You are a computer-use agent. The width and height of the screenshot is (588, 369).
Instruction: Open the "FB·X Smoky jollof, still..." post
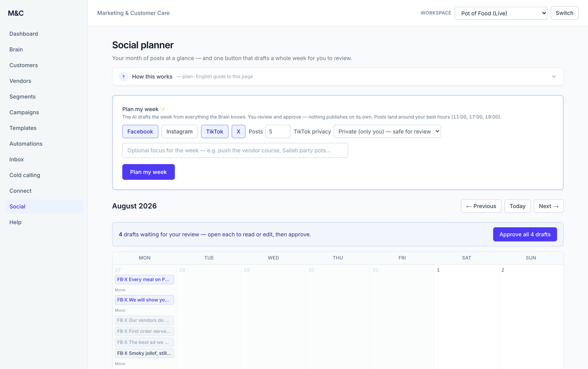(144, 353)
